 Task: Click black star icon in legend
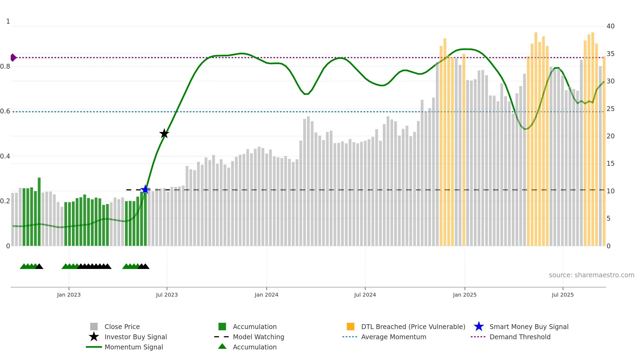94,337
